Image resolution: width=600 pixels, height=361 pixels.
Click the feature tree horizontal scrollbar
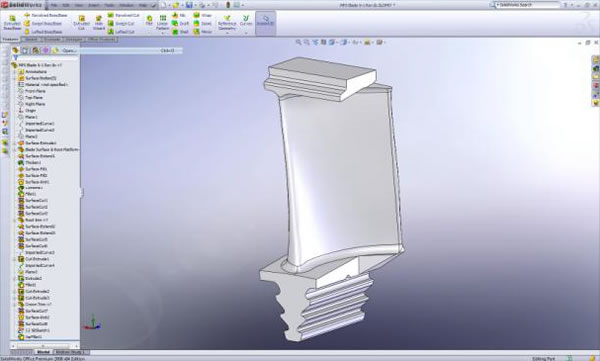pyautogui.click(x=44, y=346)
